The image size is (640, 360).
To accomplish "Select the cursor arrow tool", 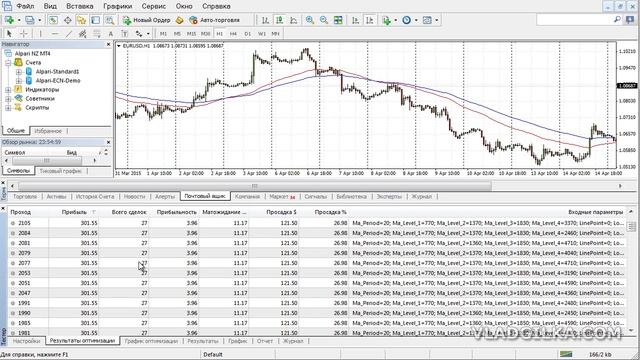I will [10, 34].
